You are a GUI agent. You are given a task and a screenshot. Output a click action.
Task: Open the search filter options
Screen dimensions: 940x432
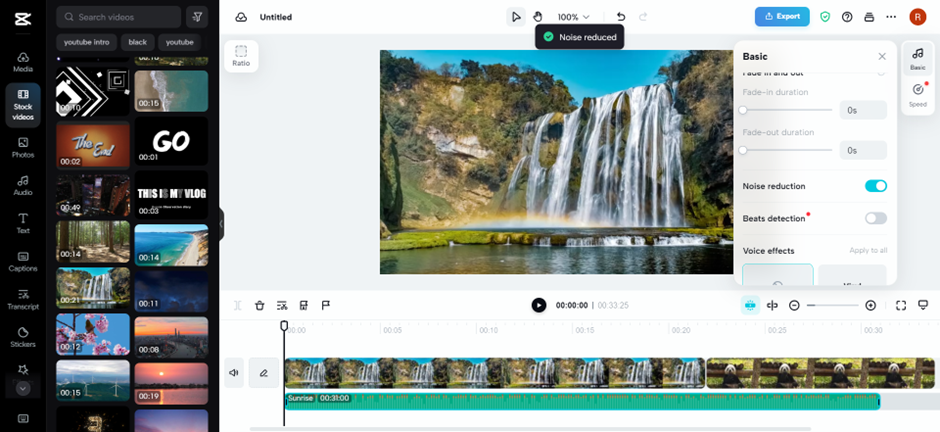coord(197,17)
